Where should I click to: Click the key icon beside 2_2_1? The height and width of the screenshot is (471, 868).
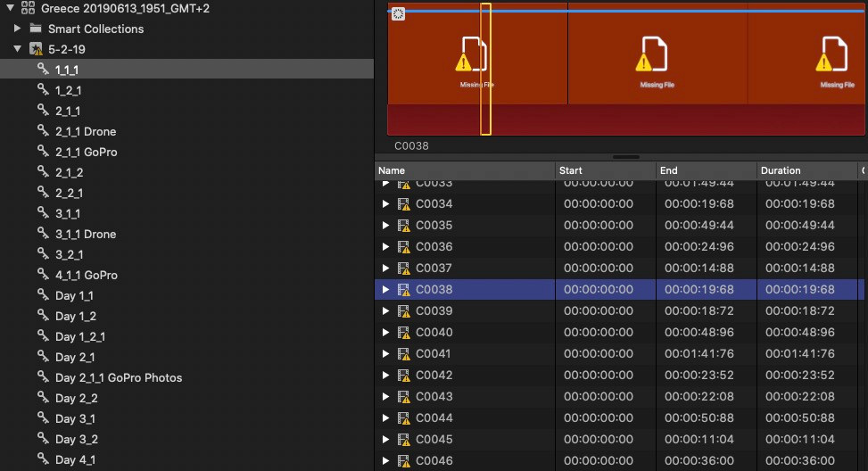click(43, 192)
